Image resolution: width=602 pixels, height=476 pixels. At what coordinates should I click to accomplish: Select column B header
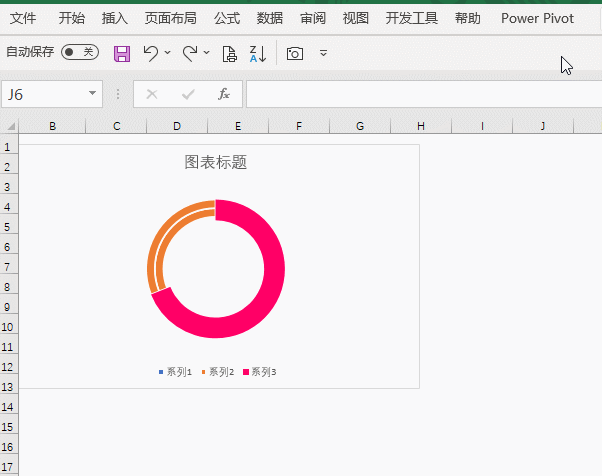point(52,126)
